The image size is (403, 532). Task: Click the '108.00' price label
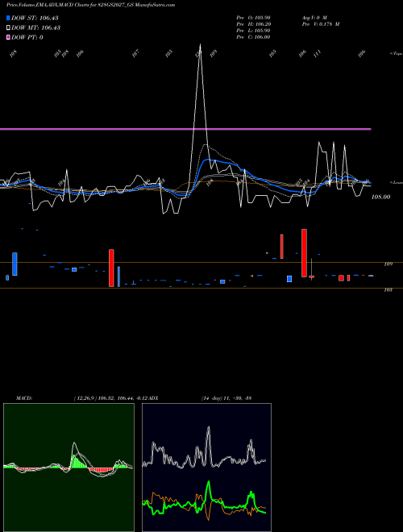coord(380,197)
